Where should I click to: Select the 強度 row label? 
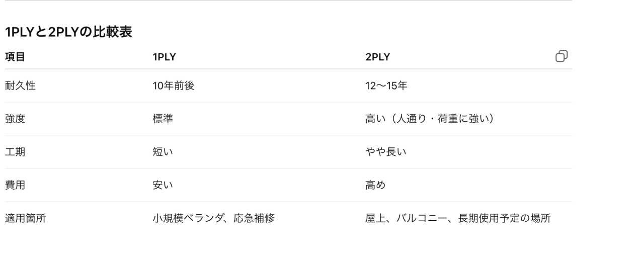coord(15,119)
